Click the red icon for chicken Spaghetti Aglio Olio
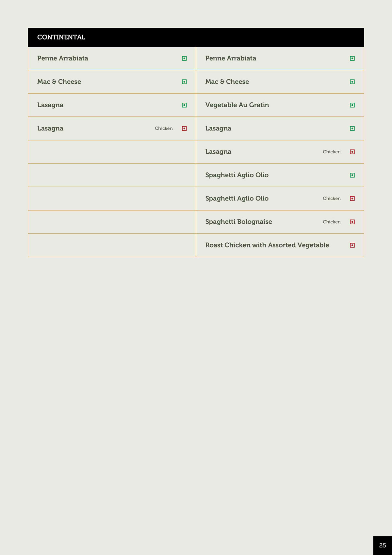 point(352,199)
